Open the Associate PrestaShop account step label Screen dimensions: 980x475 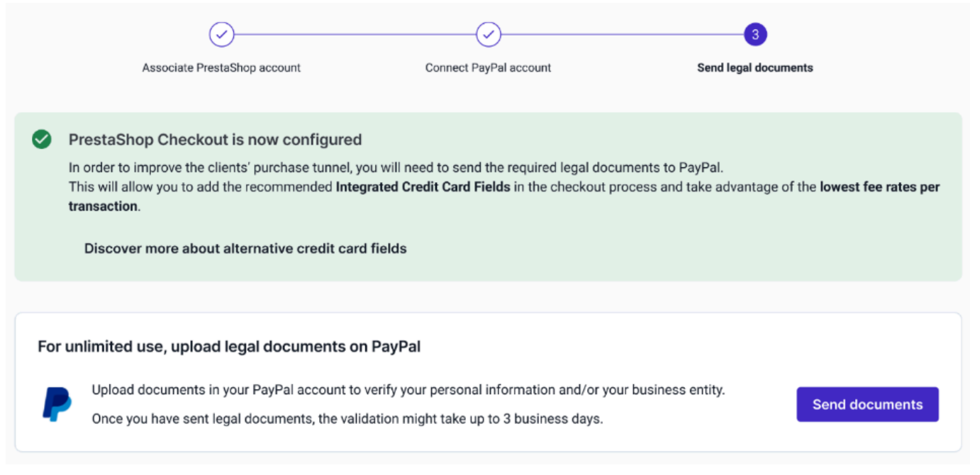pyautogui.click(x=221, y=68)
